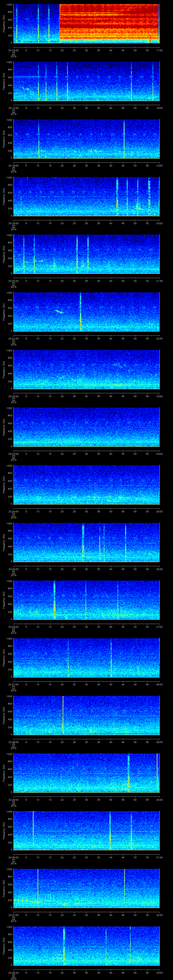Click the spectrogram panel starting at 20:31:00
Screen dimensions: 173x980
pyautogui.click(x=86, y=888)
